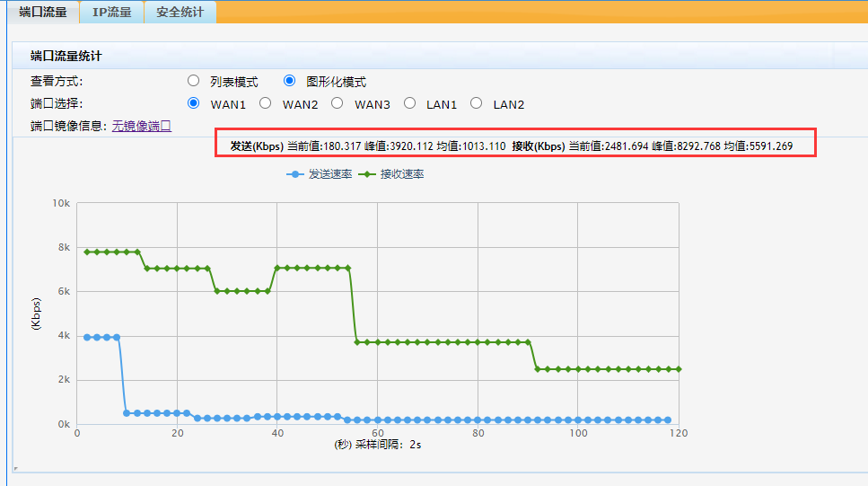Click the 接收(Kbps) statistics label
The height and width of the screenshot is (486, 868).
coord(539,146)
